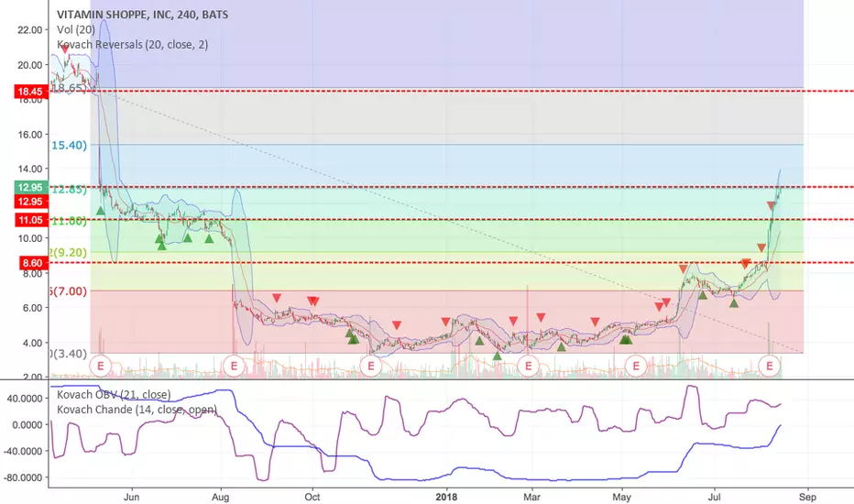Select the earnings E marker between Oct and 2018

click(x=371, y=366)
